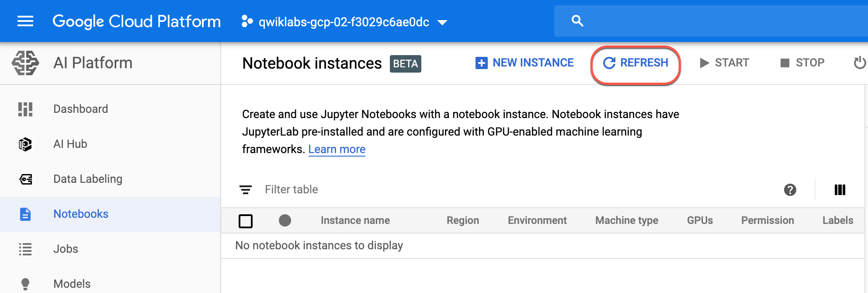The height and width of the screenshot is (293, 868).
Task: Sort by Instance name column
Action: click(355, 220)
